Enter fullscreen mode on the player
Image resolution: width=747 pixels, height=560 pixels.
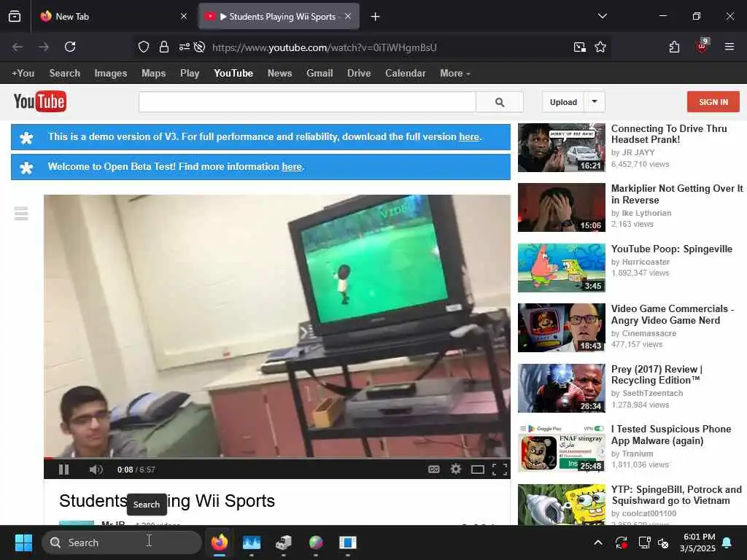tap(499, 470)
